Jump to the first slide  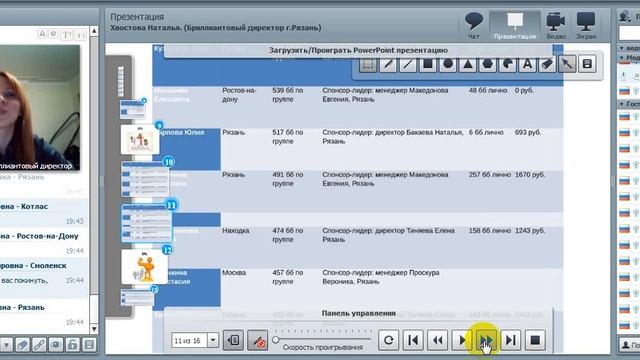(x=413, y=340)
